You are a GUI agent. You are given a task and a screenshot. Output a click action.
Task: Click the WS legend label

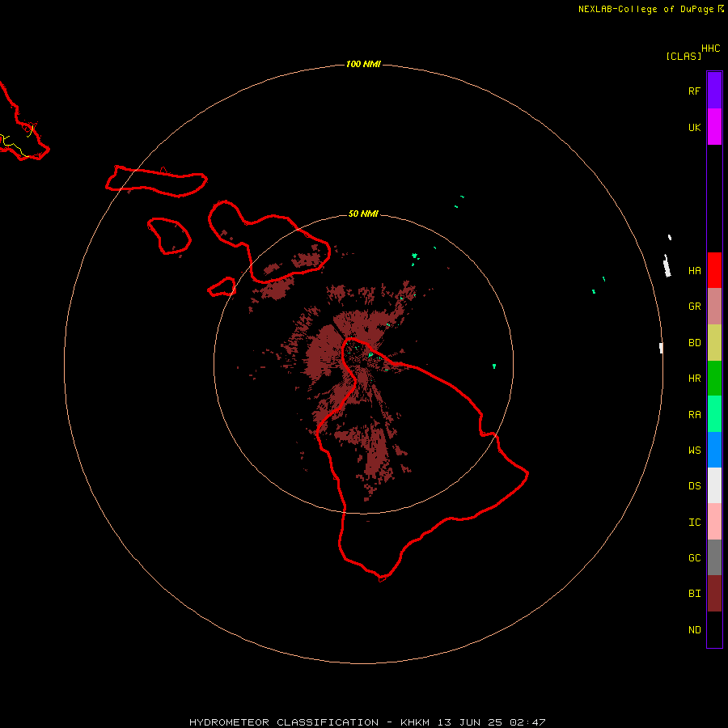[694, 451]
